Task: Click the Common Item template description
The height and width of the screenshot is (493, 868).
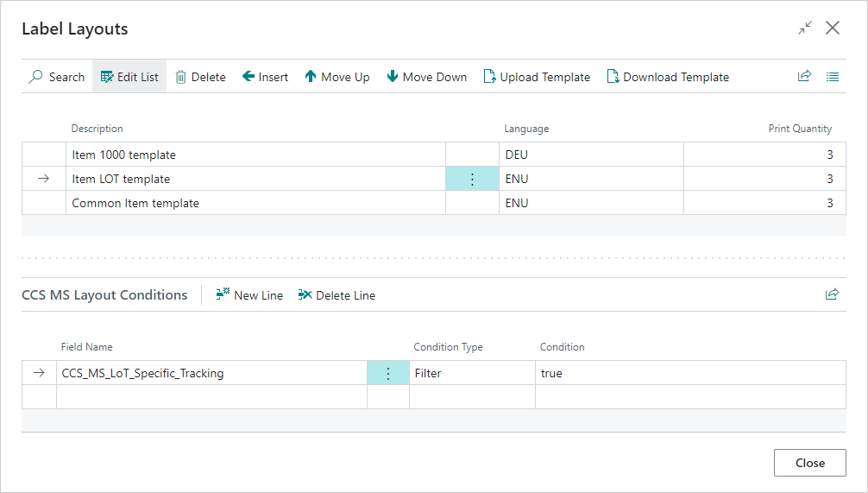Action: tap(135, 203)
